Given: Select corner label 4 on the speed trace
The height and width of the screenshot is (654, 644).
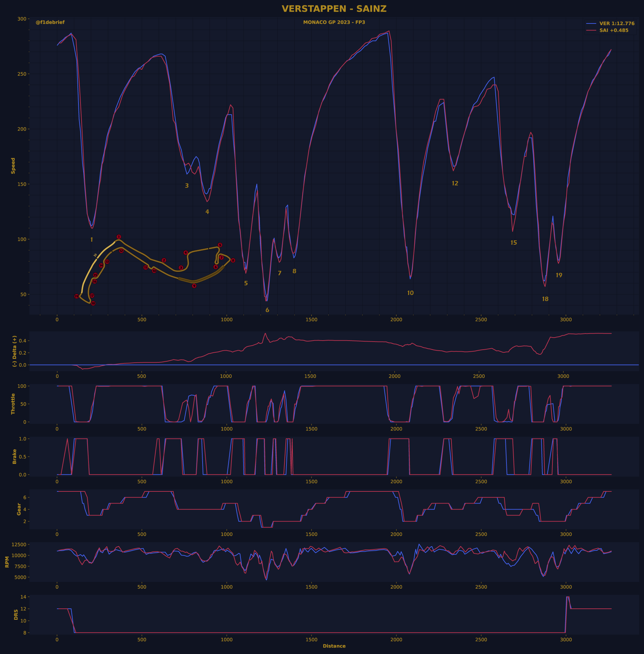Looking at the screenshot, I should 207,212.
